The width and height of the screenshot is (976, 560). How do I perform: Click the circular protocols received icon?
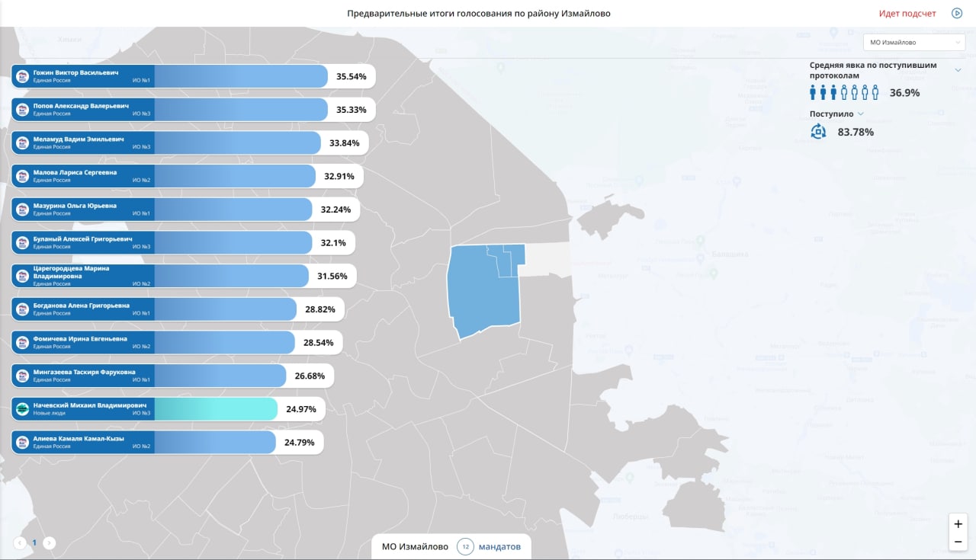click(818, 131)
